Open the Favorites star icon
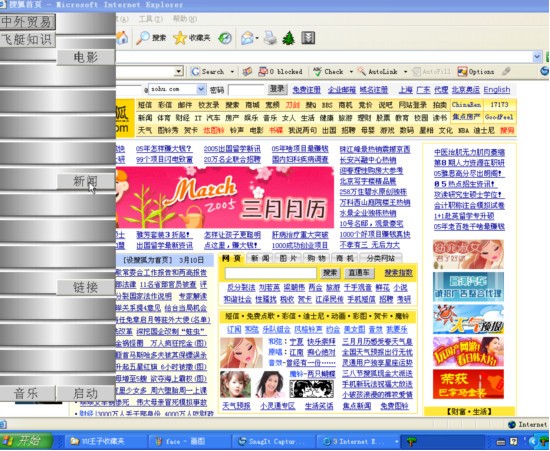This screenshot has height=451, width=550. coord(180,38)
